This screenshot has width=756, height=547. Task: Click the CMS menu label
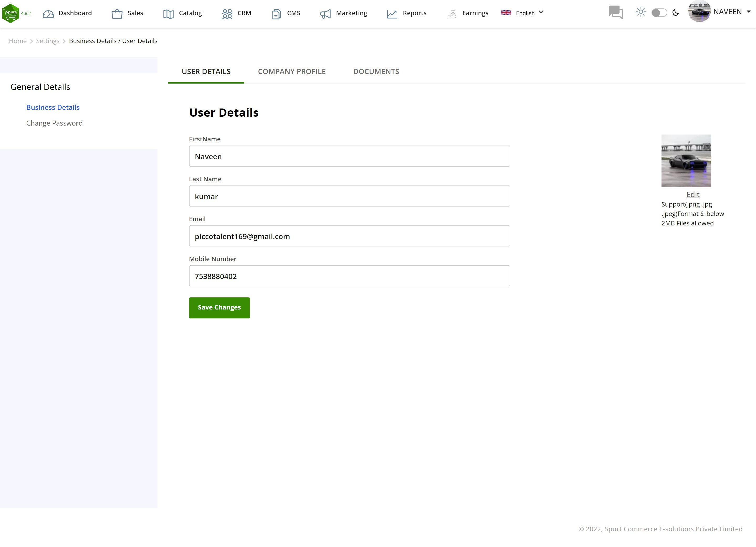click(294, 13)
